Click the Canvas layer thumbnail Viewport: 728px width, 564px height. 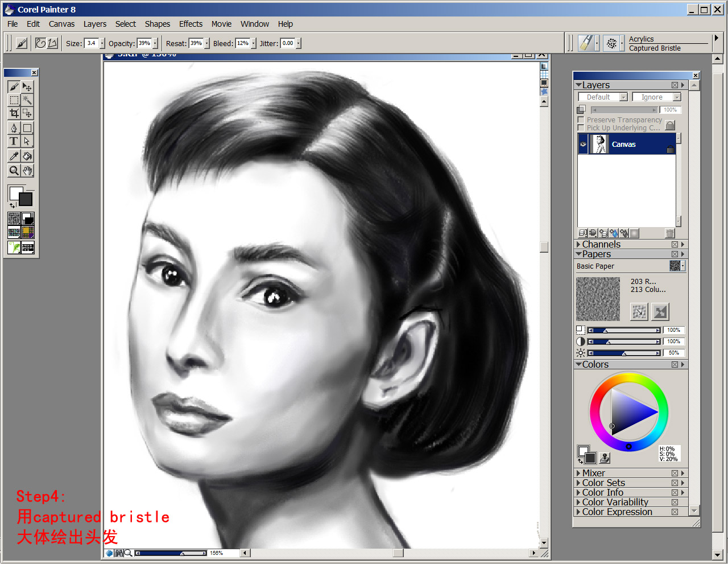pos(599,144)
